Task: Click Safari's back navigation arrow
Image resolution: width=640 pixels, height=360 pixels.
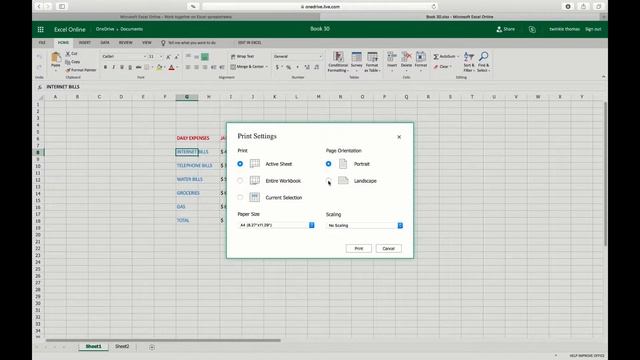Action: pyautogui.click(x=39, y=7)
